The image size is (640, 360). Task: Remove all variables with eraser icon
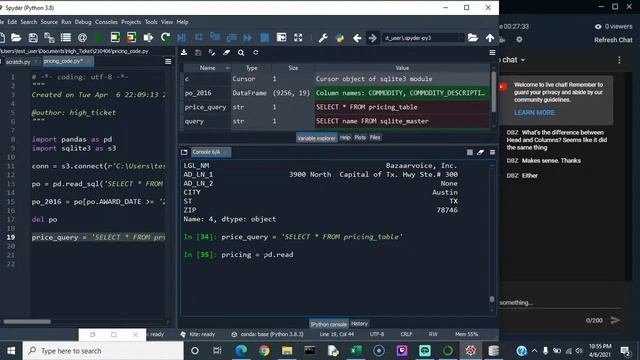tap(227, 53)
